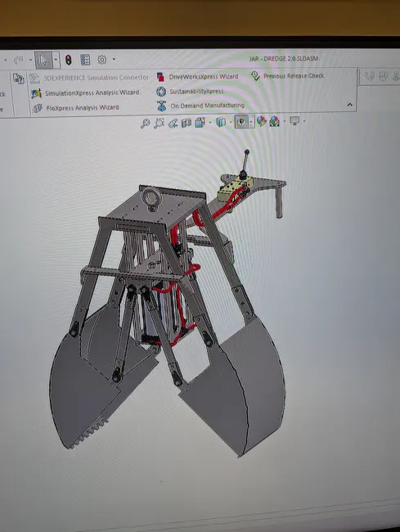Click the JAR - DREDGE 2.0.SLDASM title
The width and height of the screenshot is (400, 532).
(283, 59)
